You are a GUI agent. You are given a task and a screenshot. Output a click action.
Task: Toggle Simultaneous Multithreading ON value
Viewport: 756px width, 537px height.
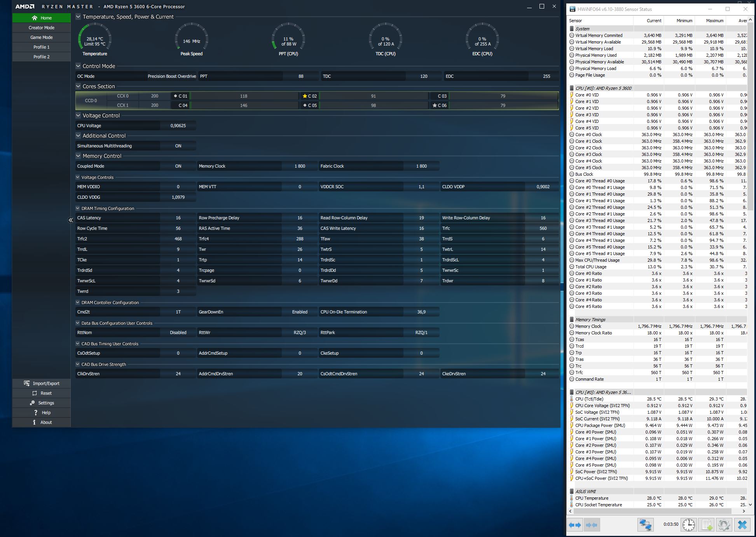pos(178,146)
